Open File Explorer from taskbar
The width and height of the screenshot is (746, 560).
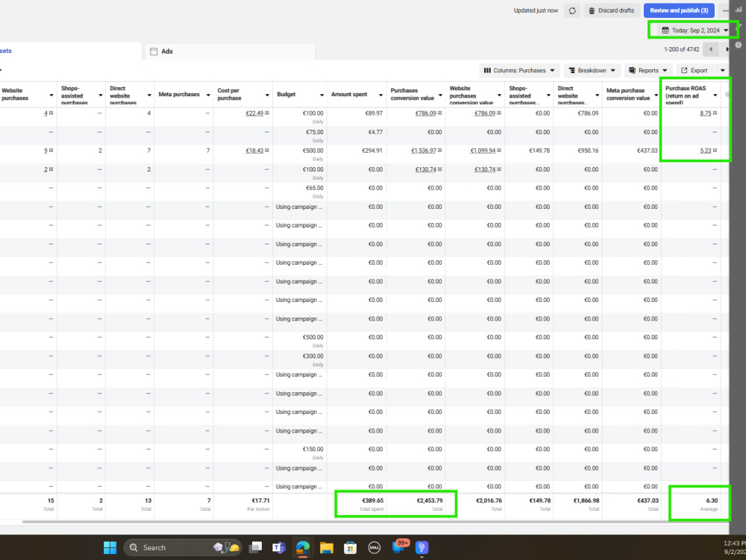click(327, 547)
